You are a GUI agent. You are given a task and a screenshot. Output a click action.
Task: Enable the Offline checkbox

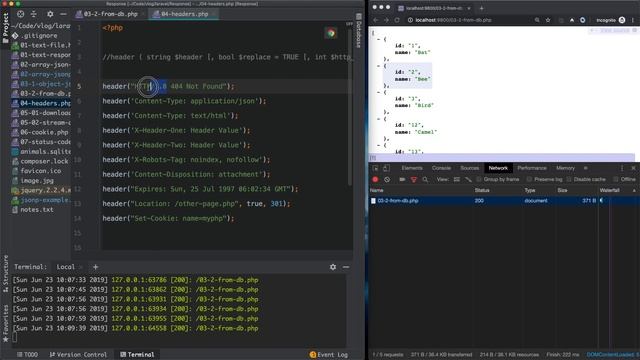coord(616,180)
